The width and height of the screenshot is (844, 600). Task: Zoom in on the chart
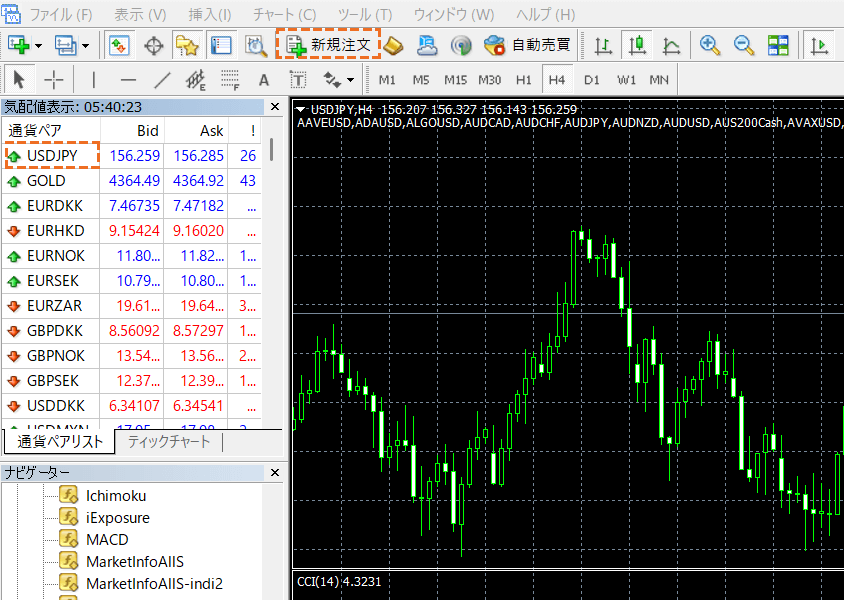[710, 45]
